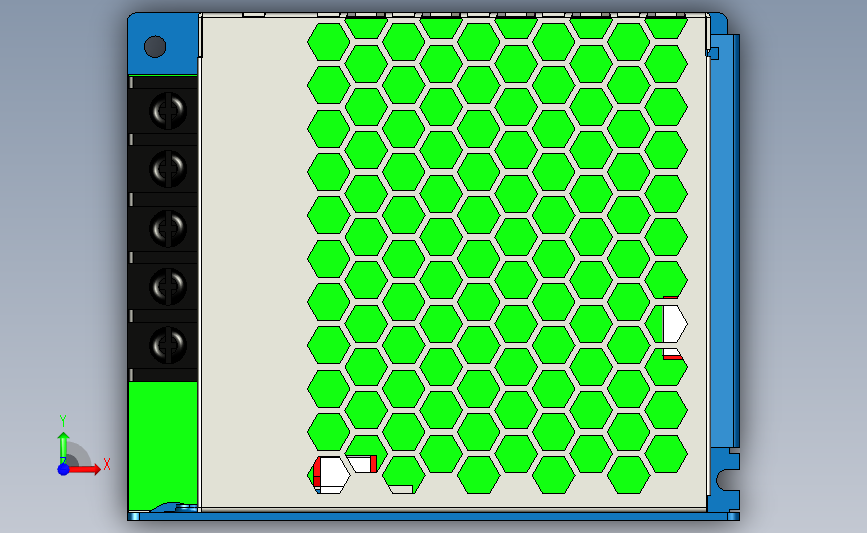Select the blue origin ball of the triad
This screenshot has width=867, height=533.
[64, 469]
